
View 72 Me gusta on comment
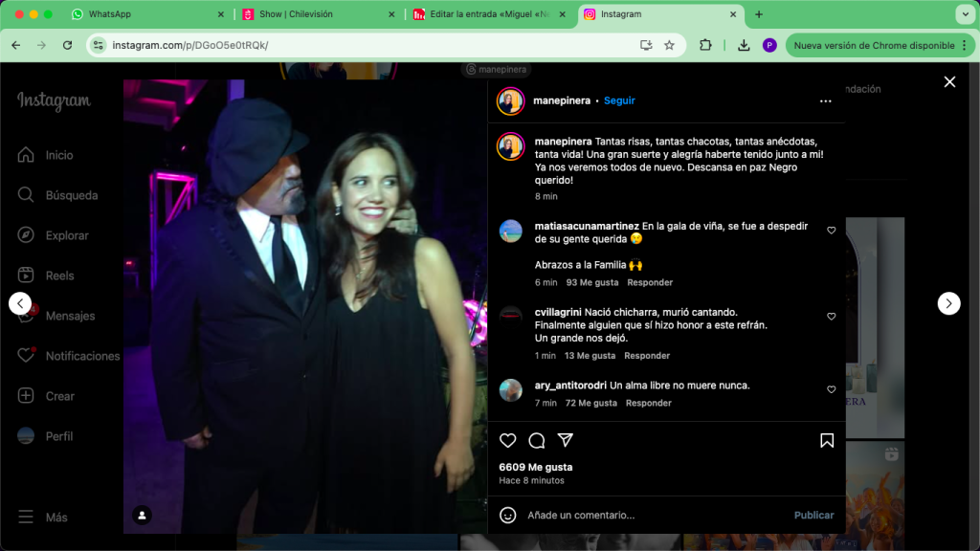[590, 403]
